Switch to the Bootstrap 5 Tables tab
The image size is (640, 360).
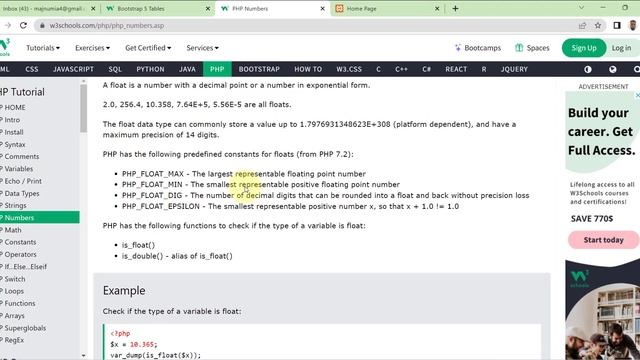[x=157, y=9]
